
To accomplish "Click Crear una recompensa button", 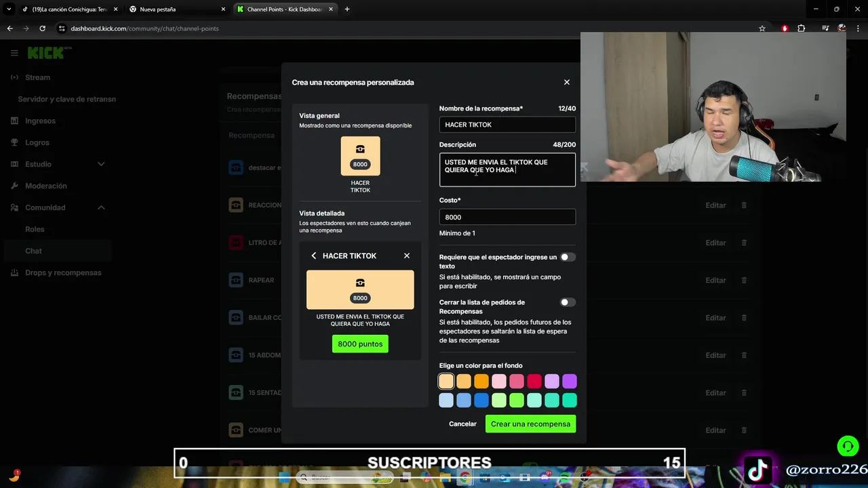I will (x=530, y=424).
